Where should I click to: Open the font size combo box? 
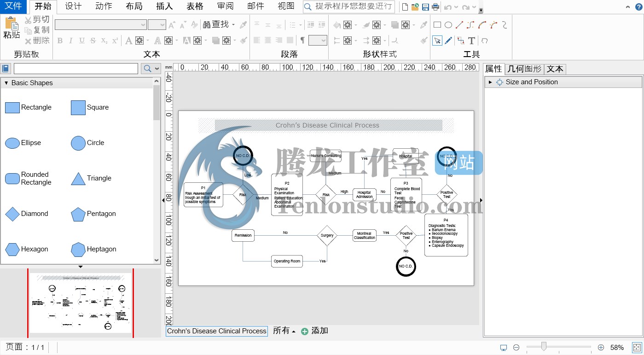(x=157, y=25)
